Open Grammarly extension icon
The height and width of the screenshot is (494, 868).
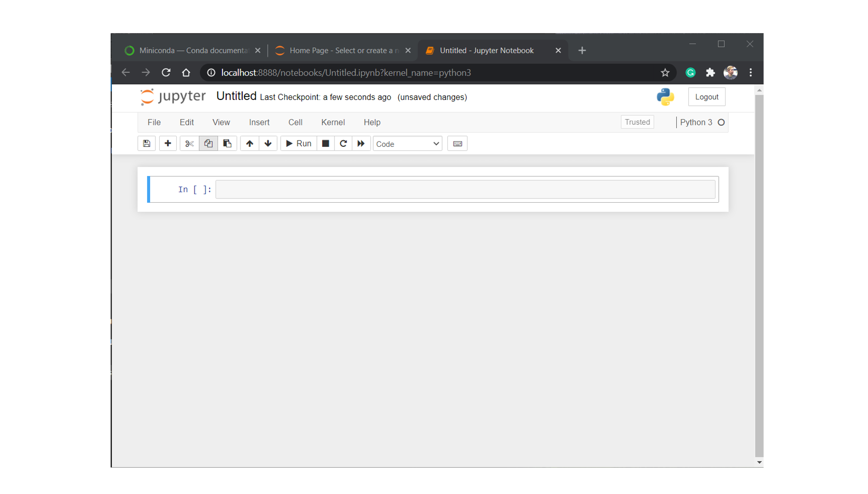[690, 73]
